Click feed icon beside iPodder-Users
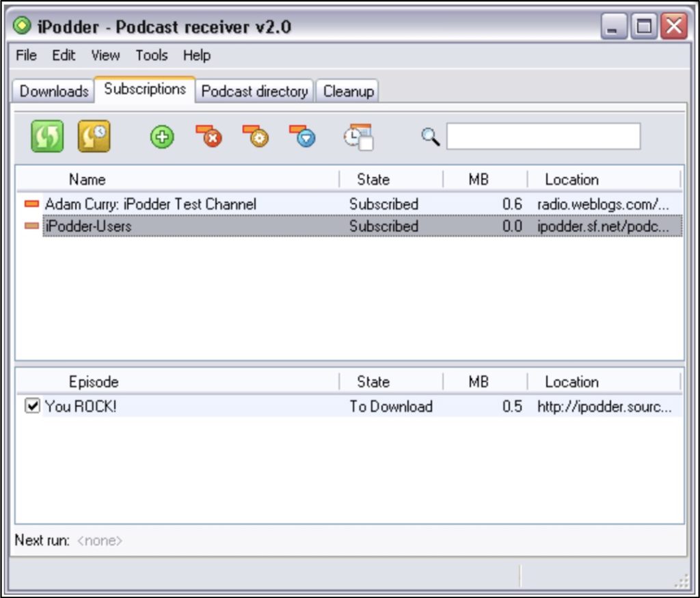The width and height of the screenshot is (700, 598). tap(31, 226)
